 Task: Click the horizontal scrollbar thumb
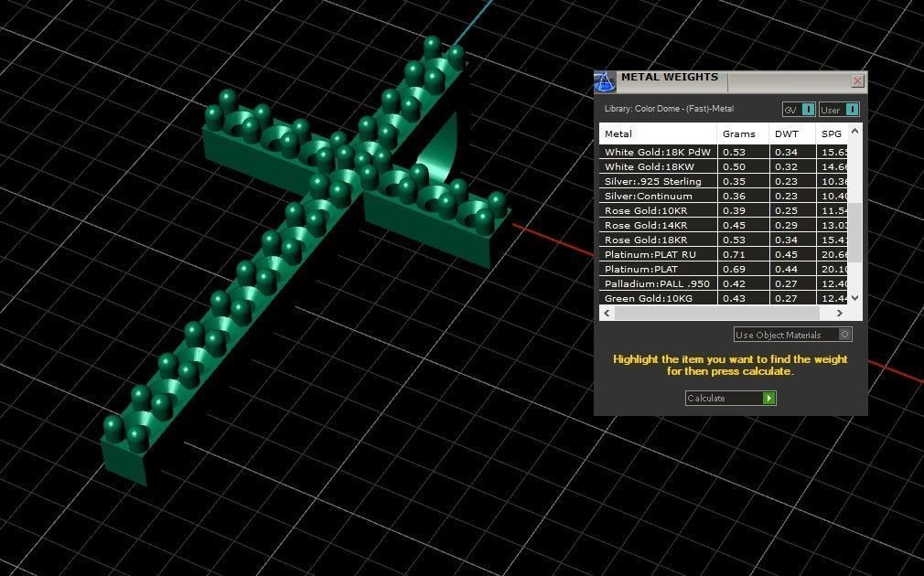click(x=717, y=313)
